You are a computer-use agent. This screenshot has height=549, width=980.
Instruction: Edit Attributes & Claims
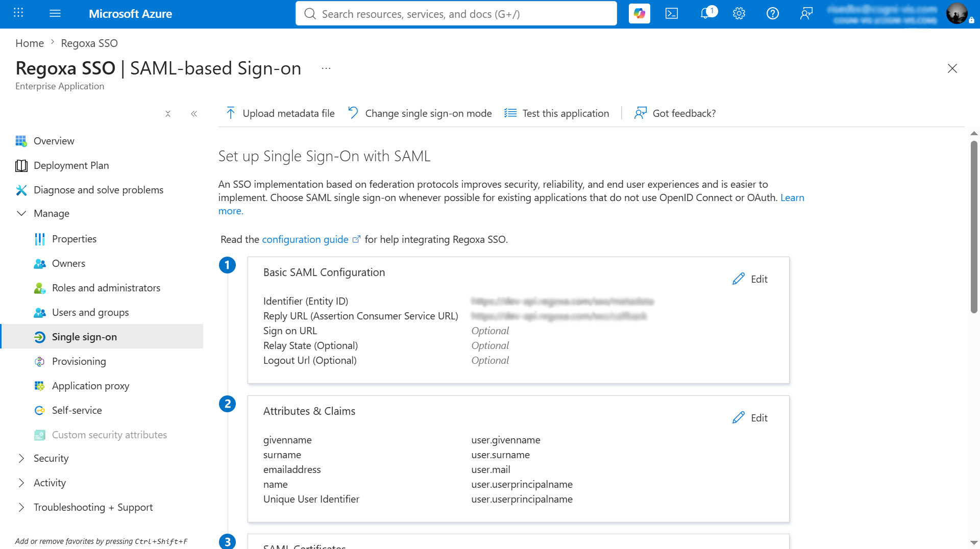tap(750, 418)
